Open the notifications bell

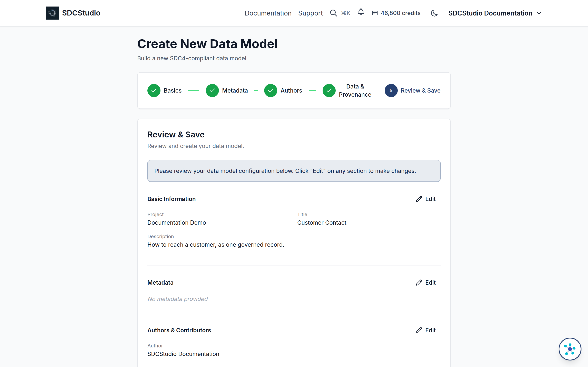point(361,12)
